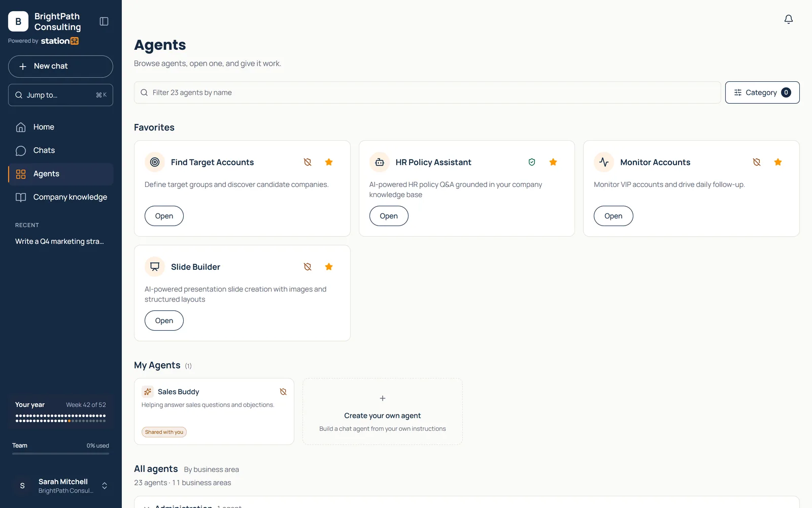This screenshot has width=812, height=508.
Task: Focus the Filter agents by name field
Action: tap(427, 92)
